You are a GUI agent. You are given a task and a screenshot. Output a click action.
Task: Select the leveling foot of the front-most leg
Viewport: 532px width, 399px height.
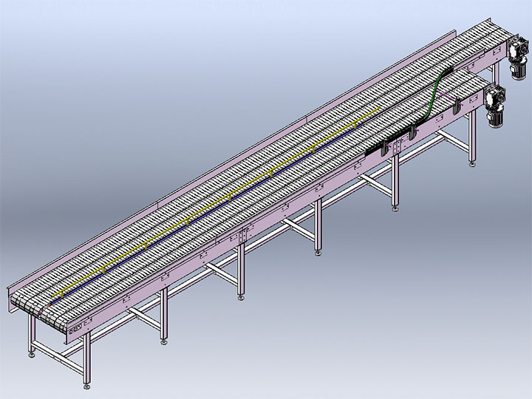click(x=88, y=385)
